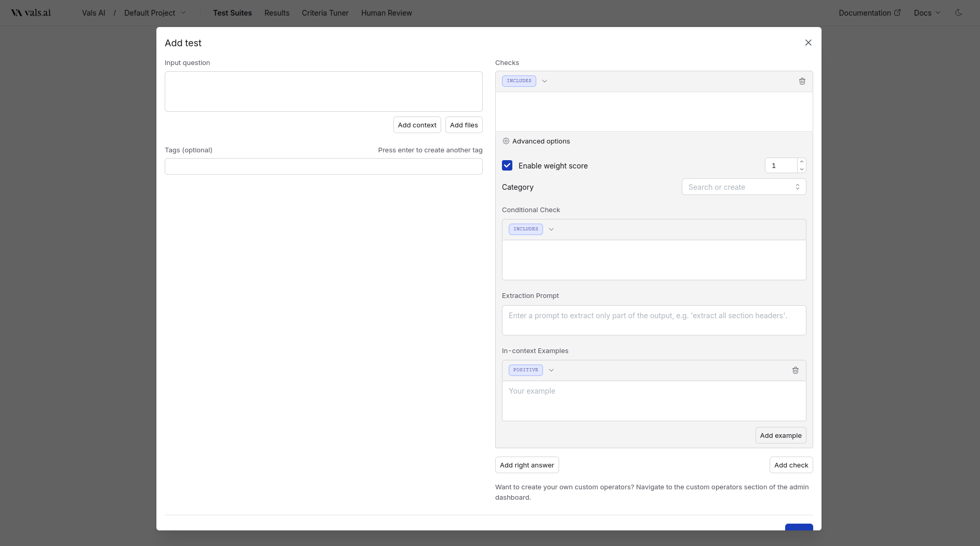Close the Add test dialog

click(808, 43)
